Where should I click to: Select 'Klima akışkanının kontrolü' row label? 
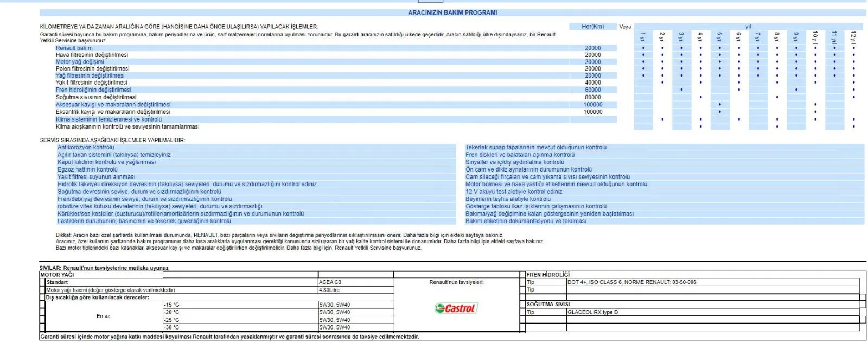pos(127,126)
